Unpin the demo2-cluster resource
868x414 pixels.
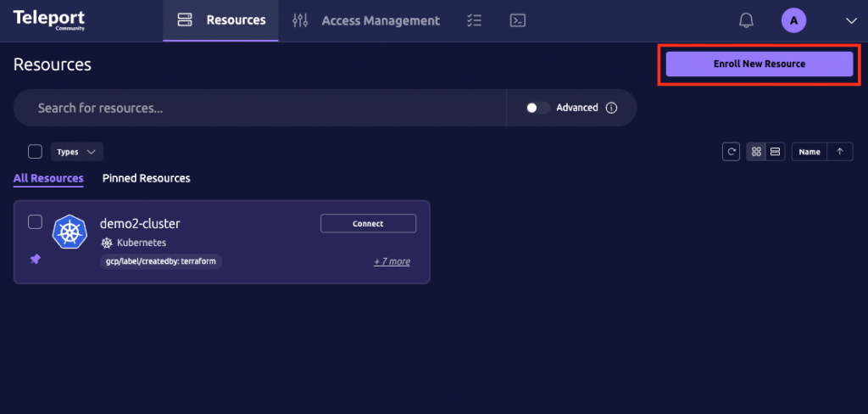35,259
